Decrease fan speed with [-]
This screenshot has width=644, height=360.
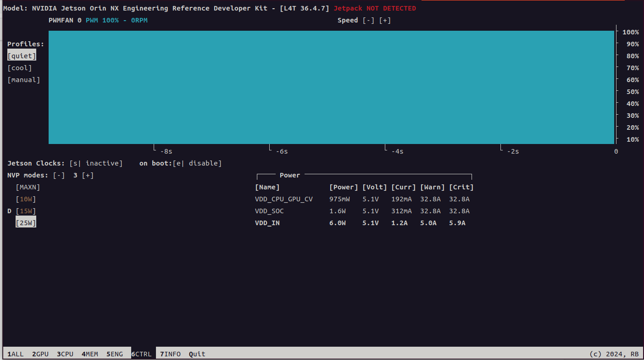tap(368, 20)
